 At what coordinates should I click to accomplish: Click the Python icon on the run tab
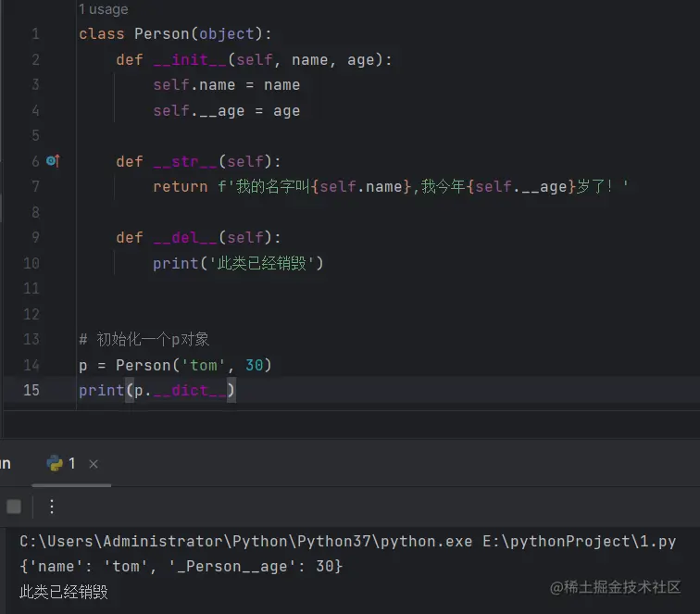tap(55, 464)
